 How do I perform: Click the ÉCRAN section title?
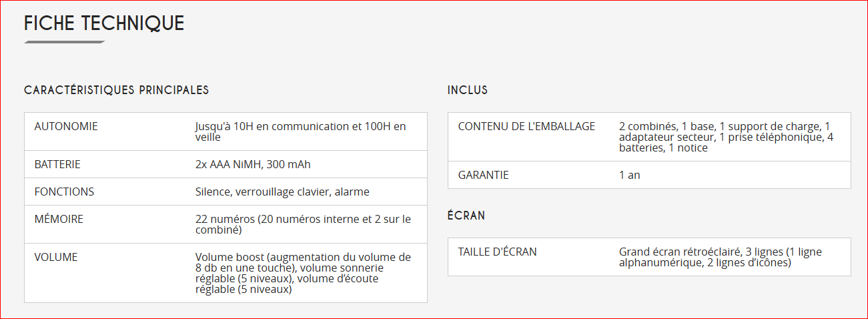coord(466,216)
